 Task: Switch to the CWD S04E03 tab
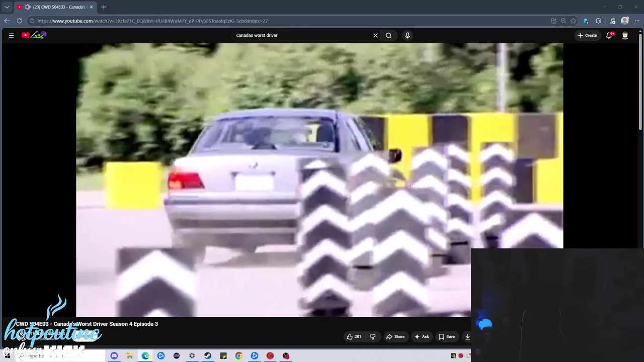55,7
